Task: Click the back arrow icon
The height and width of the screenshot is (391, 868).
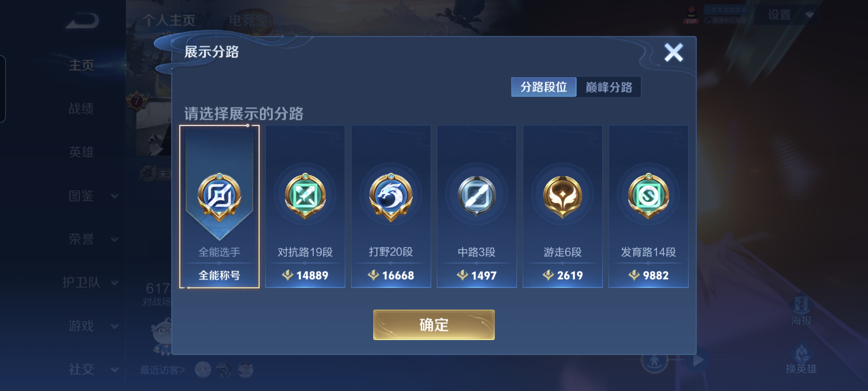Action: point(82,20)
